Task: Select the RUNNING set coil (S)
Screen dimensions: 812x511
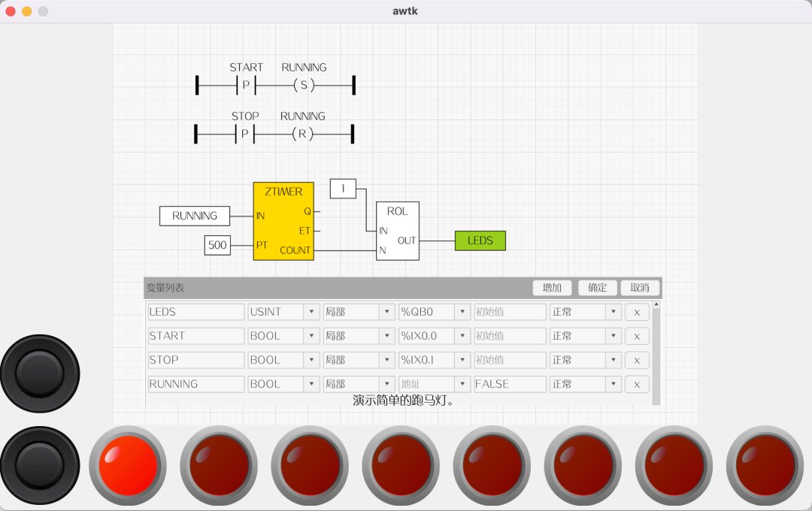Action: click(304, 86)
